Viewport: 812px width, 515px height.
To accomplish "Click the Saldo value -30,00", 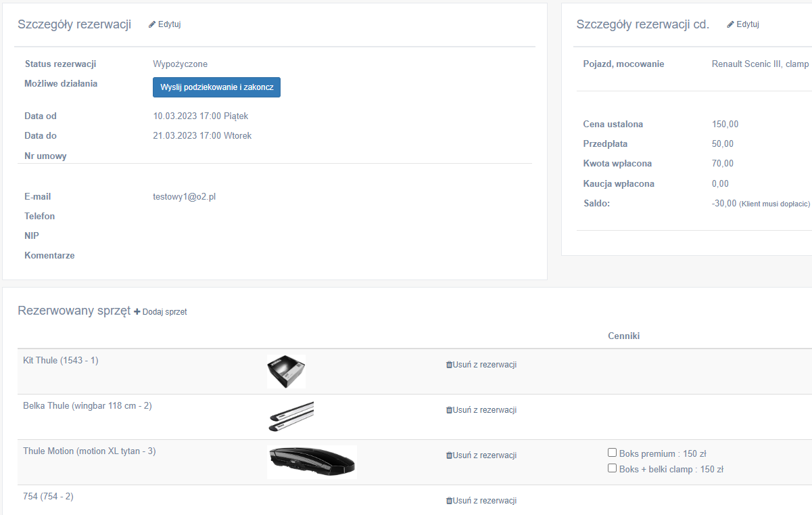I will 724,204.
